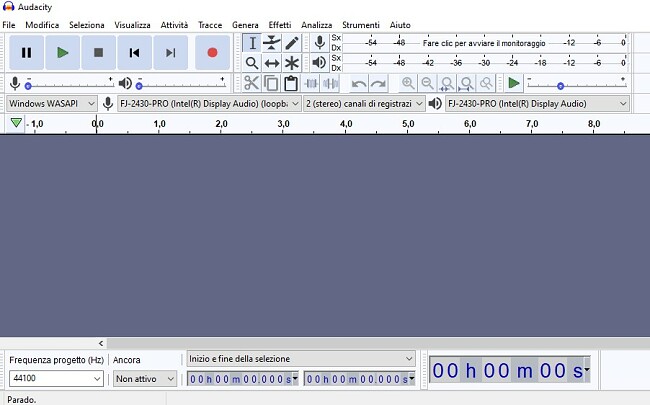
Task: Click the selection start time field
Action: (x=243, y=378)
